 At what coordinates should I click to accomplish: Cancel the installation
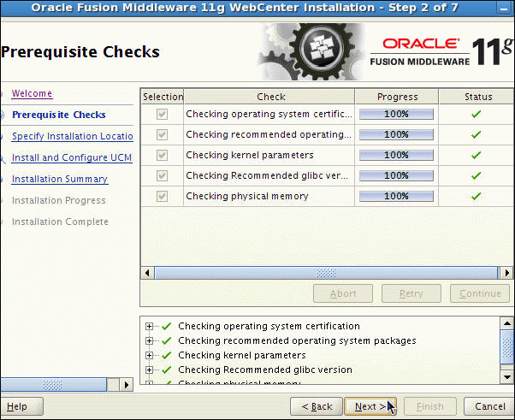pos(489,406)
